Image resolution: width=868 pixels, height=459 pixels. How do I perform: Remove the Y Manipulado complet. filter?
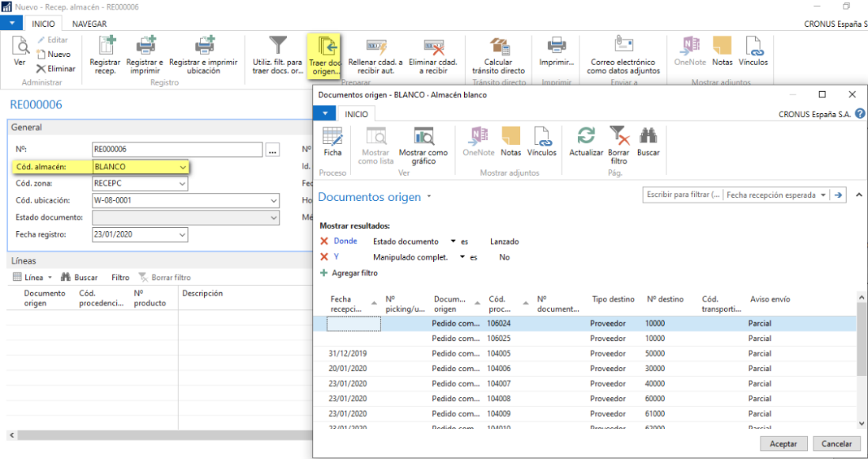324,256
